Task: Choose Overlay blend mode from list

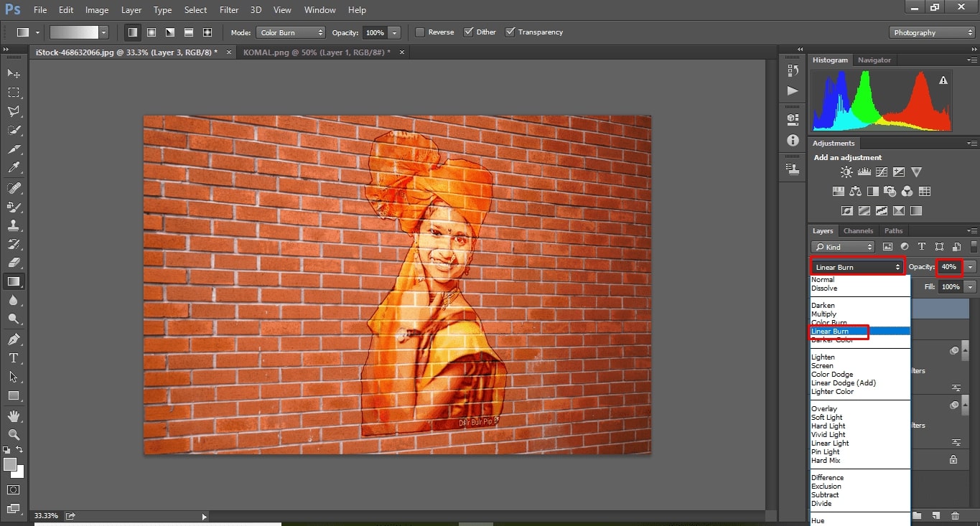Action: point(823,409)
